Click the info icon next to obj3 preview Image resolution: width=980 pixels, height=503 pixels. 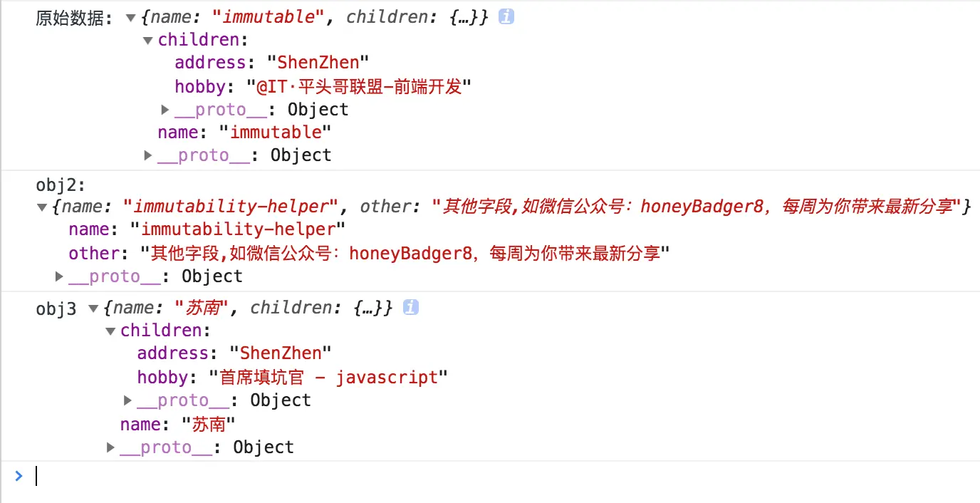click(x=410, y=307)
